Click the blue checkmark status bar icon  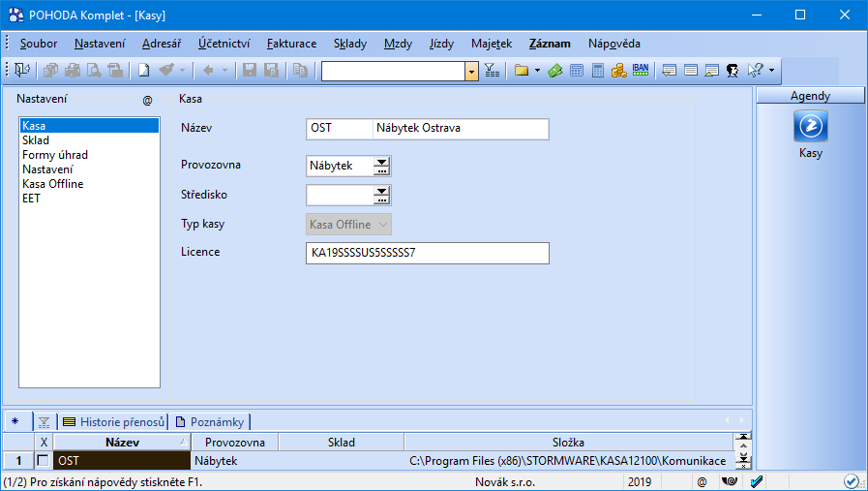756,481
